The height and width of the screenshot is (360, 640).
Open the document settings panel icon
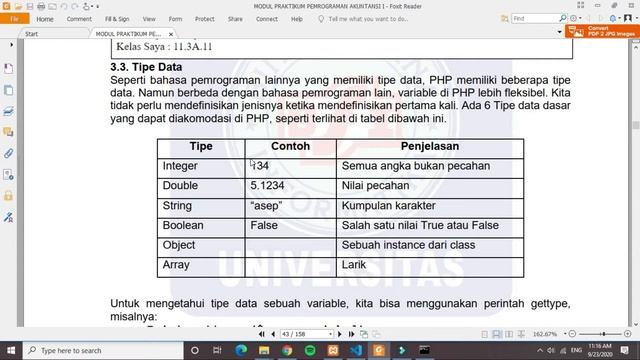[8, 175]
